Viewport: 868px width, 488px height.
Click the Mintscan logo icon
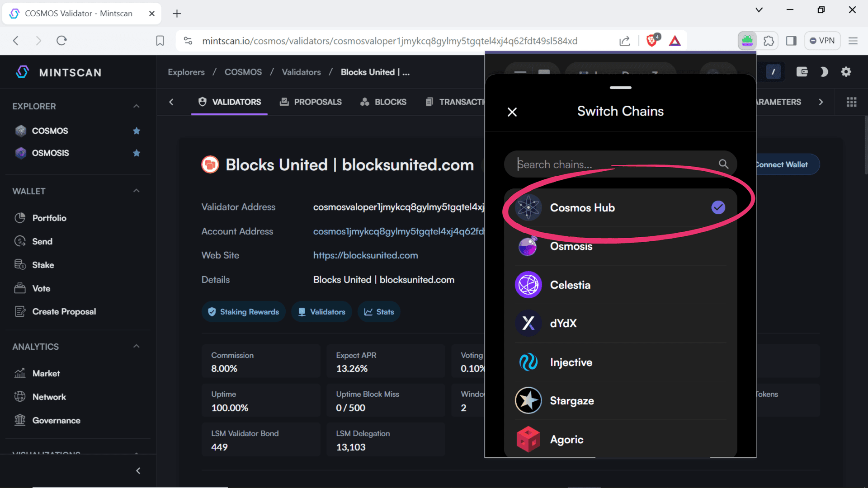[22, 72]
